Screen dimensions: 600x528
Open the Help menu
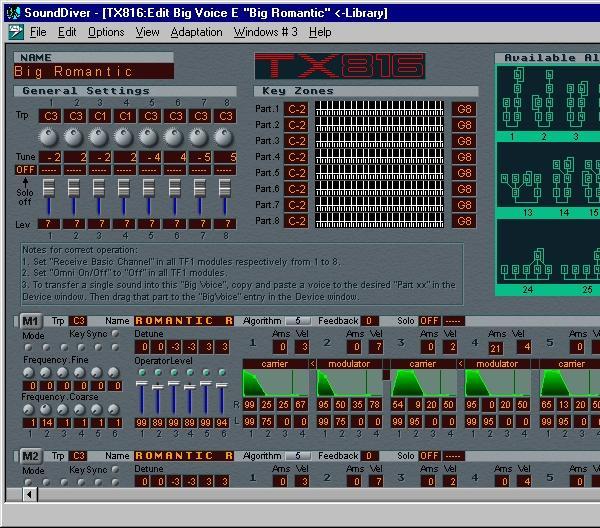tap(320, 32)
